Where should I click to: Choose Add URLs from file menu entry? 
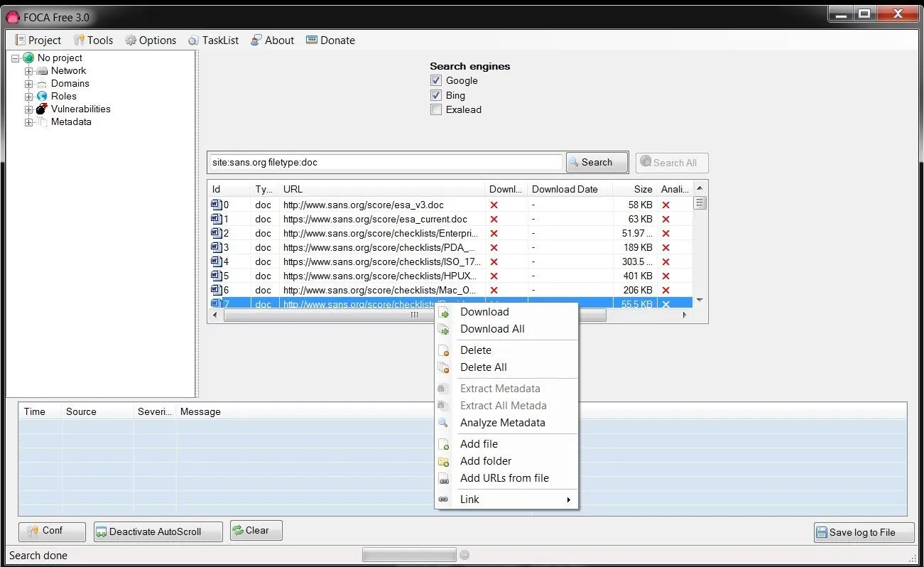(x=506, y=478)
